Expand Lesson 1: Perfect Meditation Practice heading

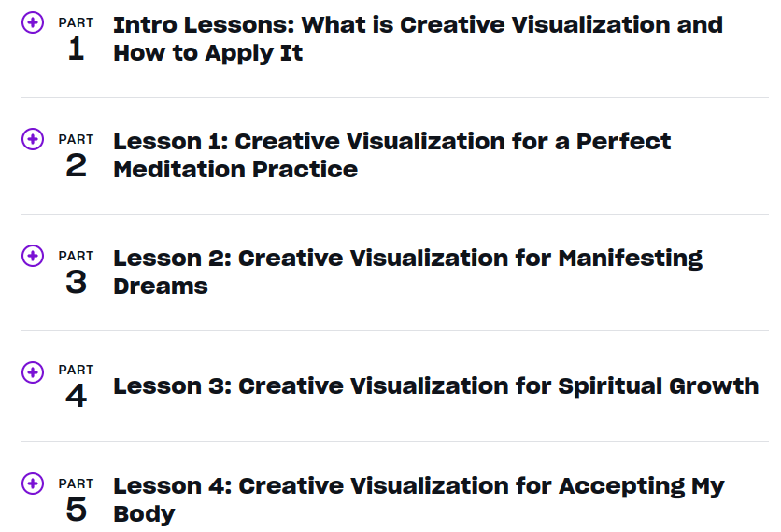tap(392, 155)
